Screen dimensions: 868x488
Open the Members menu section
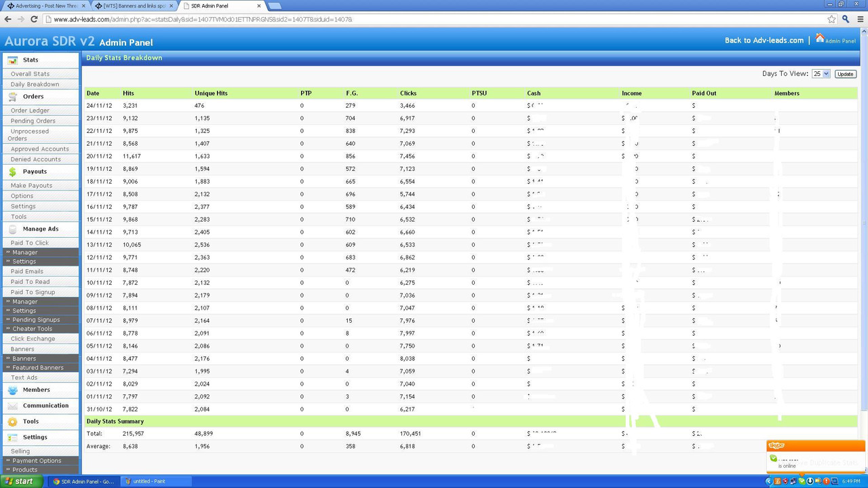(x=36, y=390)
